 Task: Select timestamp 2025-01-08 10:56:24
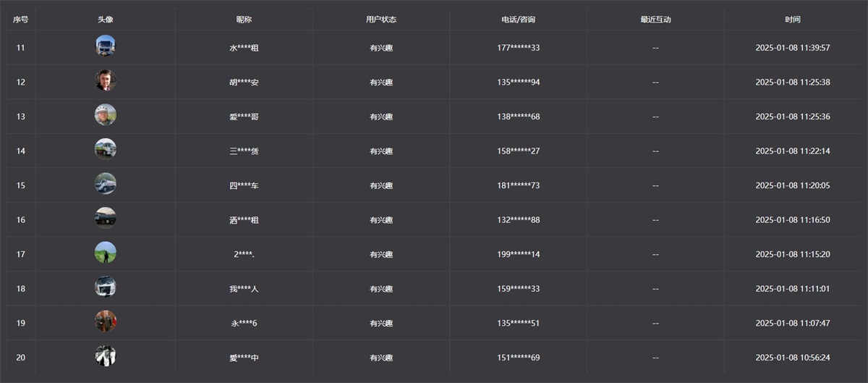793,358
